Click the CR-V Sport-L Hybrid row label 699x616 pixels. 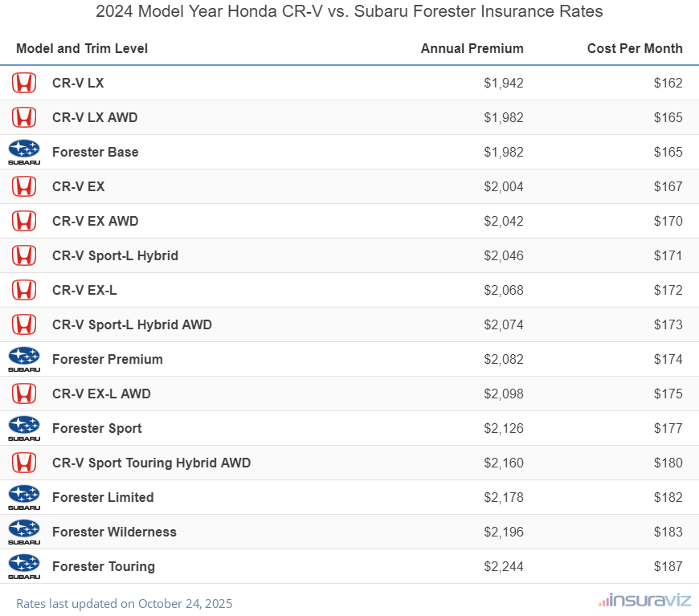pos(115,255)
